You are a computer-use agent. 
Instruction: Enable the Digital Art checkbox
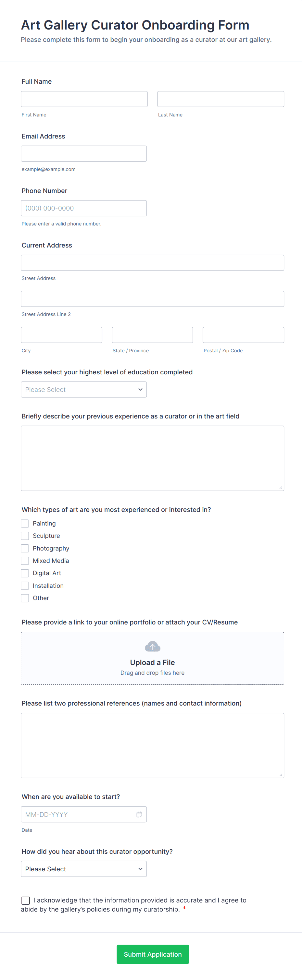point(25,573)
